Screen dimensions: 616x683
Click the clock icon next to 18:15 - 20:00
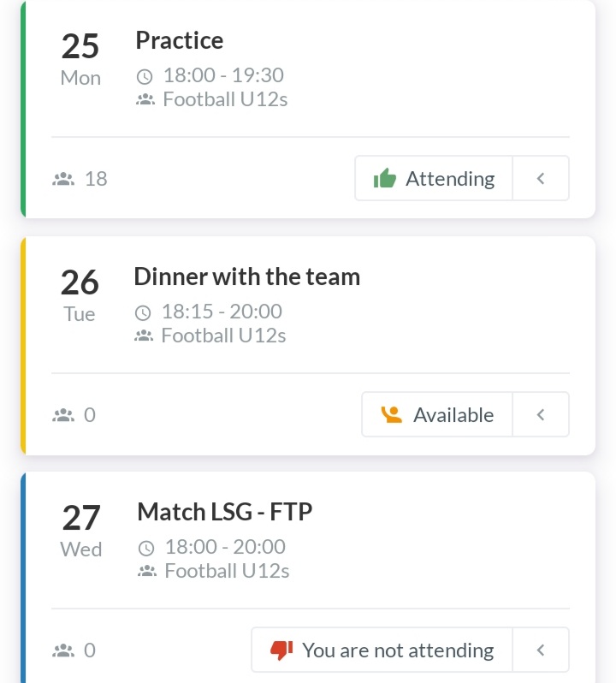(x=143, y=312)
